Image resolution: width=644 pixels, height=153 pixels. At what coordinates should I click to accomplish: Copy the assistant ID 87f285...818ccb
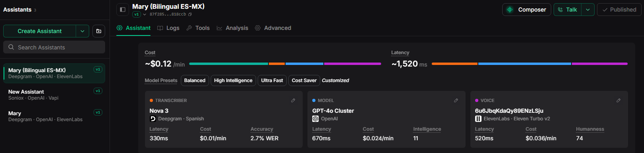click(x=190, y=14)
